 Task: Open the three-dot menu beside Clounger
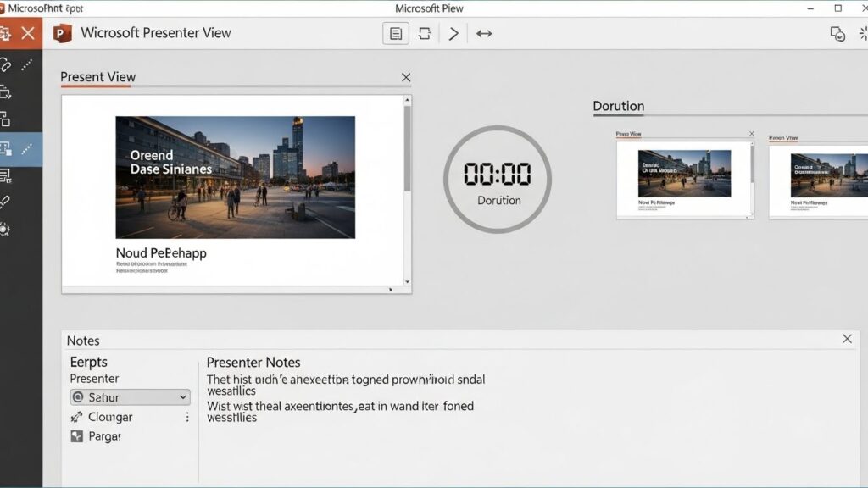click(x=187, y=417)
